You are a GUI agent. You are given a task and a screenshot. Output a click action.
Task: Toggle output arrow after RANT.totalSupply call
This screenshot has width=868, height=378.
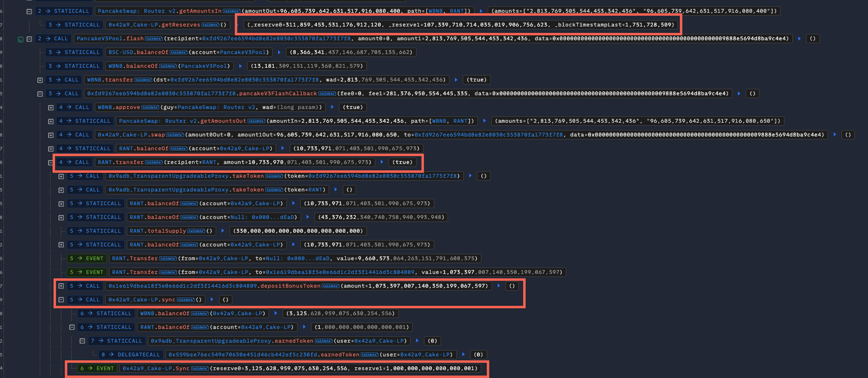coord(223,231)
